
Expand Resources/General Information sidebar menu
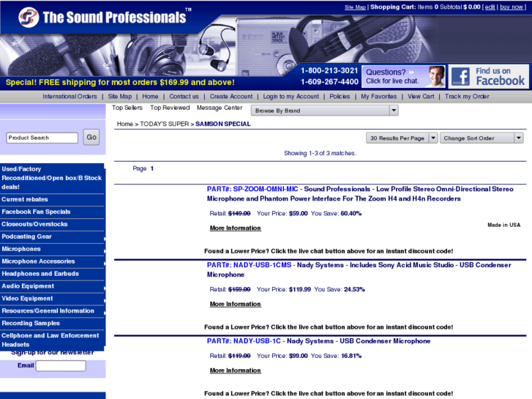[x=52, y=310]
